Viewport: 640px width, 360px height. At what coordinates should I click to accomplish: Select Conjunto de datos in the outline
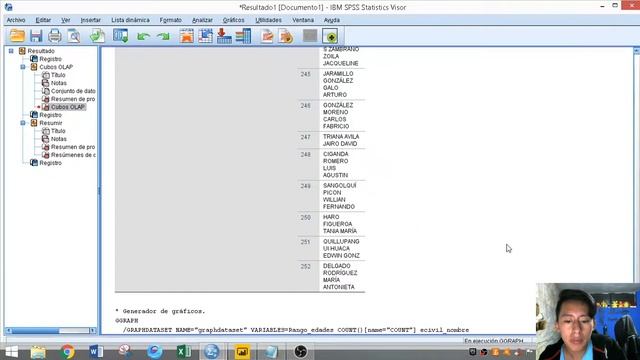[x=73, y=91]
